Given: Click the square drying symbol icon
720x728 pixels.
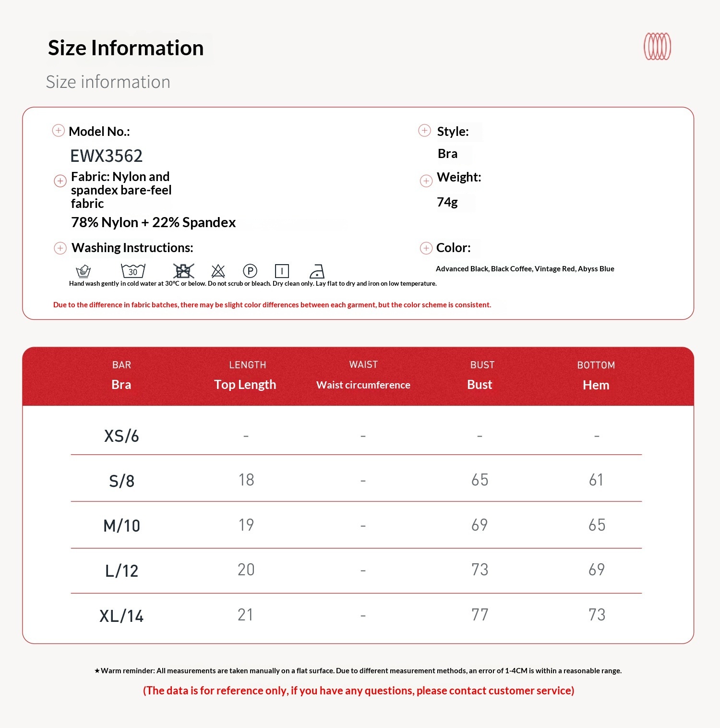Looking at the screenshot, I should pyautogui.click(x=282, y=271).
